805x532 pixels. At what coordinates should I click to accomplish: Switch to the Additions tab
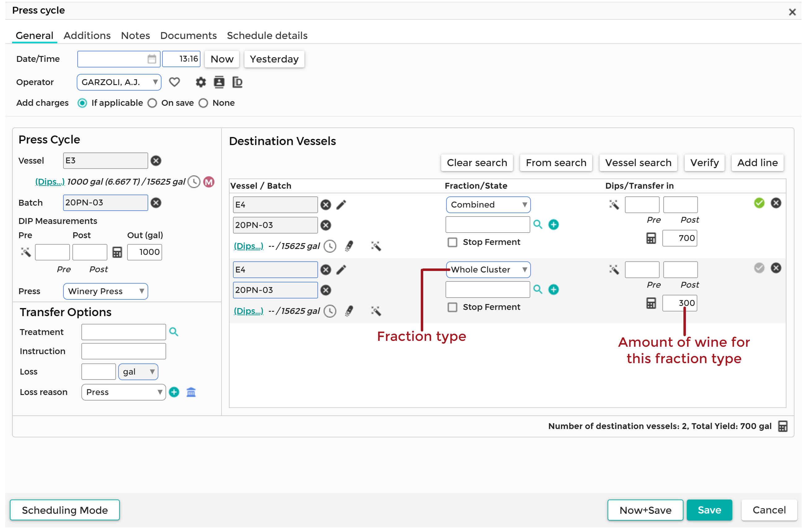[x=87, y=36]
